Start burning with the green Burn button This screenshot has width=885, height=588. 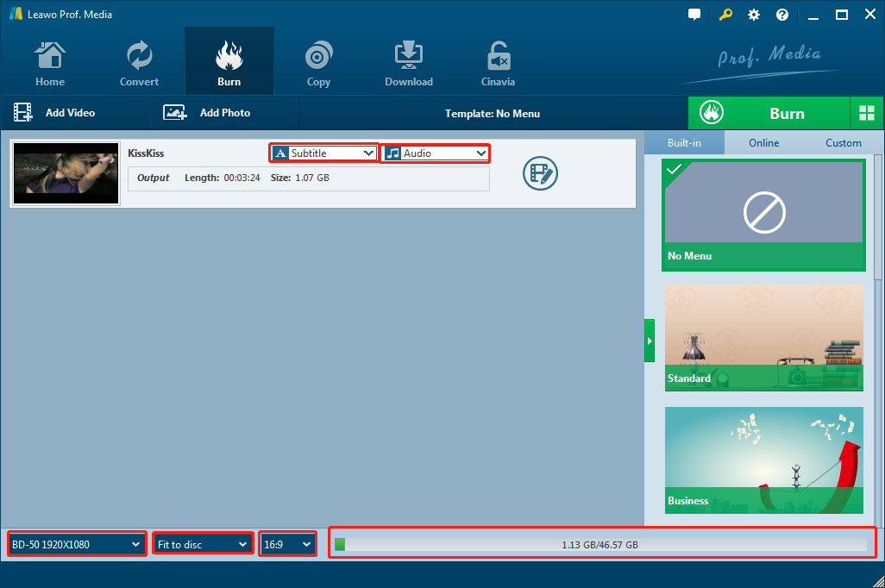tap(769, 114)
